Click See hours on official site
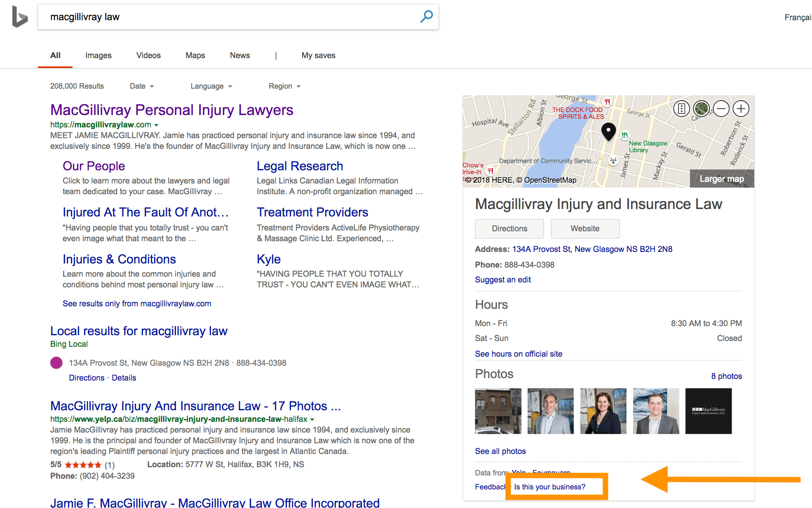 pos(519,354)
